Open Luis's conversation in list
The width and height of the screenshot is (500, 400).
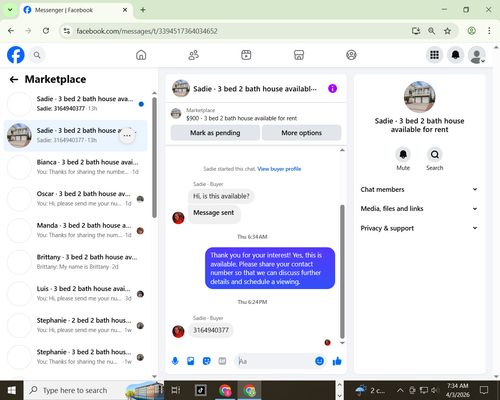click(75, 294)
